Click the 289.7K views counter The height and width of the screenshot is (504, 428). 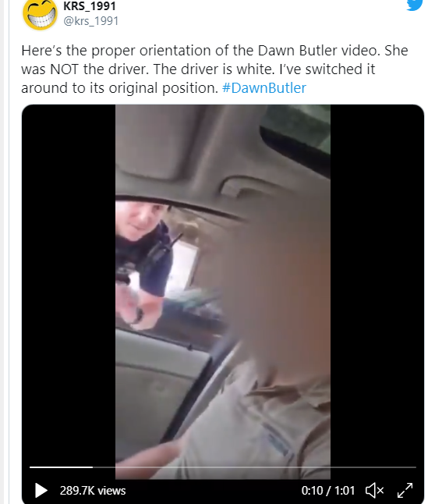click(x=93, y=491)
